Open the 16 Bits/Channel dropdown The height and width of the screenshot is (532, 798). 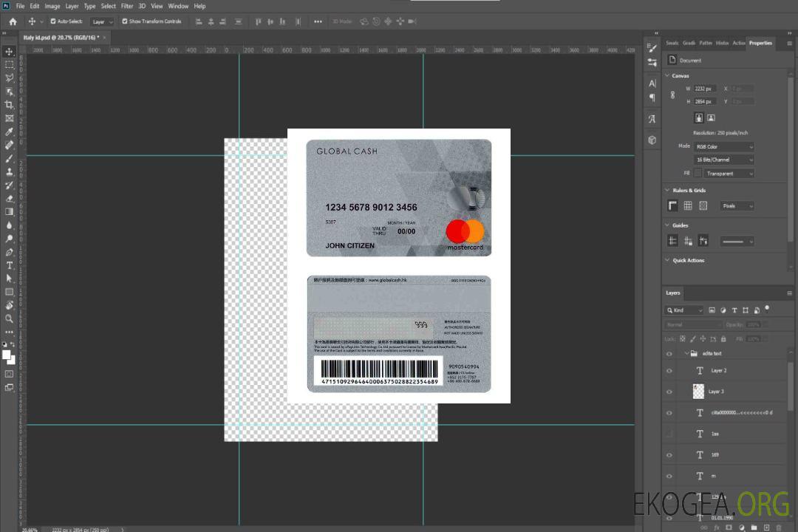click(x=723, y=160)
